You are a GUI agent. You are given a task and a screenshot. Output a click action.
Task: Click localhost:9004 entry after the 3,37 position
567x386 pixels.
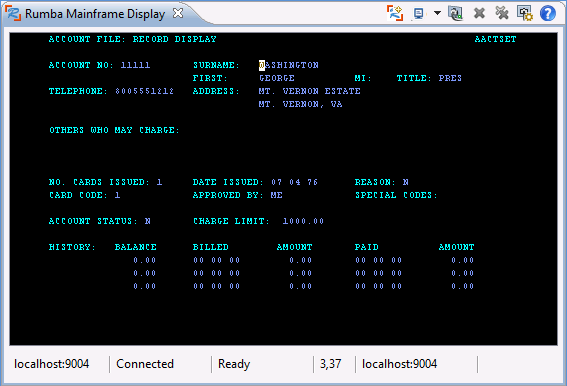coord(400,364)
